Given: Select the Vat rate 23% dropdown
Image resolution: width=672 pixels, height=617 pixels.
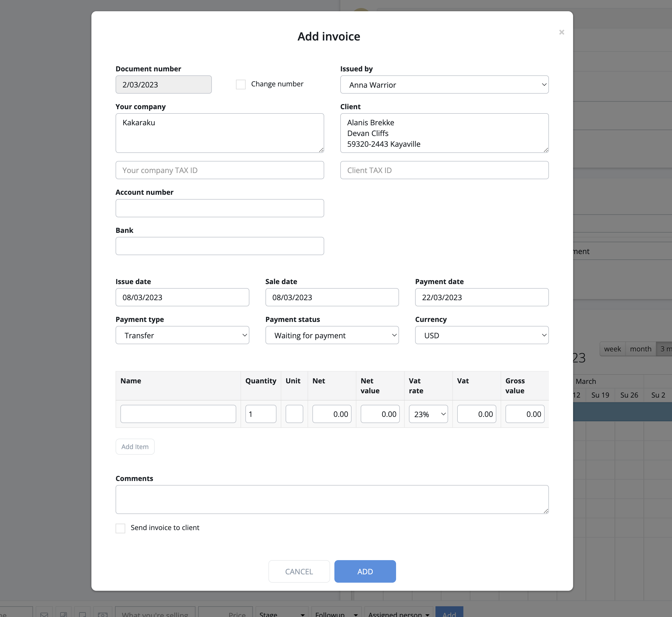Looking at the screenshot, I should 428,414.
